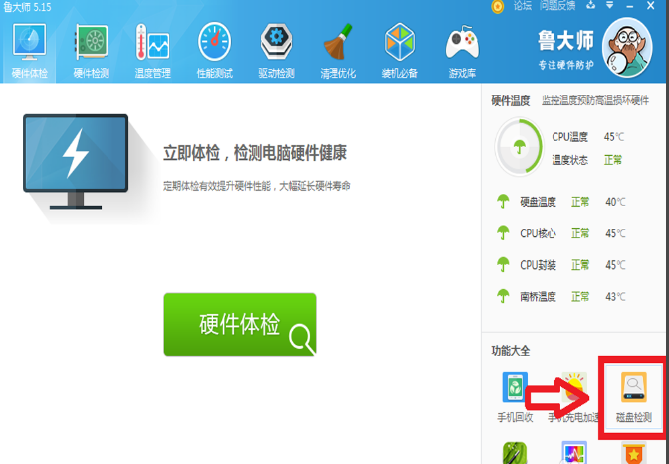Select the 性能测试 performance test icon
Image resolution: width=669 pixels, height=464 pixels.
click(214, 50)
